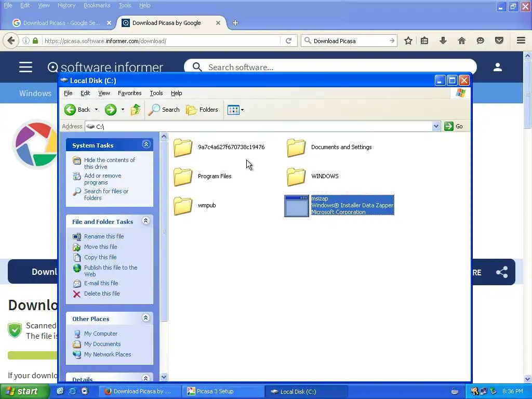532x399 pixels.
Task: Close the Download Picasa by Google tab
Action: [x=218, y=23]
